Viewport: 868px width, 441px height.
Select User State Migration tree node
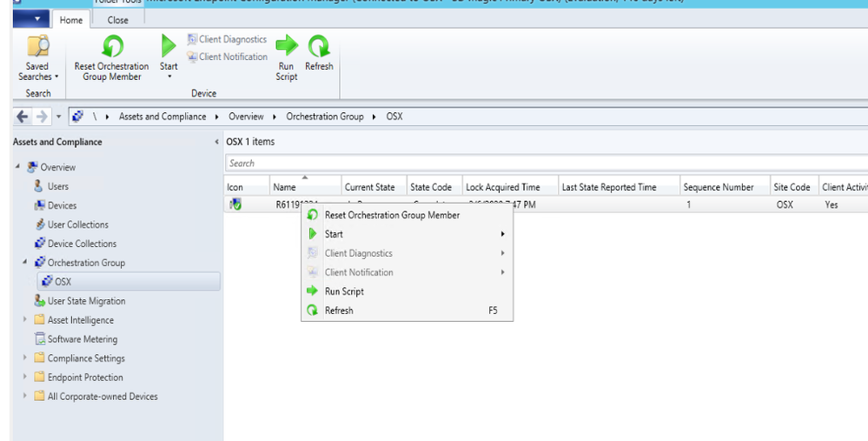[x=86, y=301]
